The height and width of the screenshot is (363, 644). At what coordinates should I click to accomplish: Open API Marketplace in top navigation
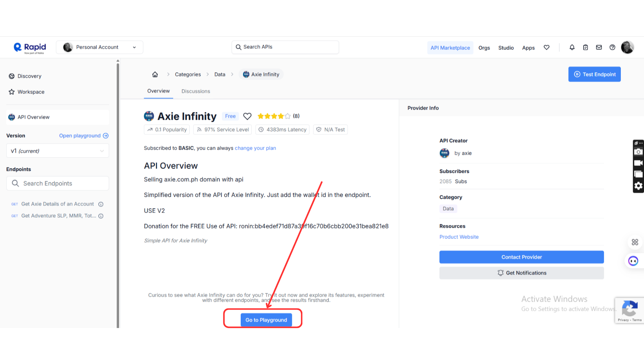point(450,48)
